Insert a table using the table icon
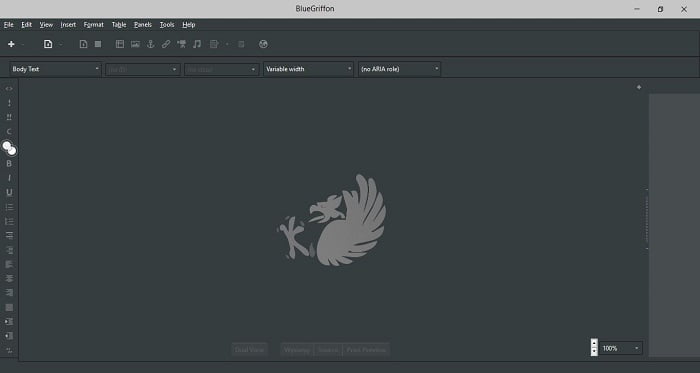 point(120,44)
